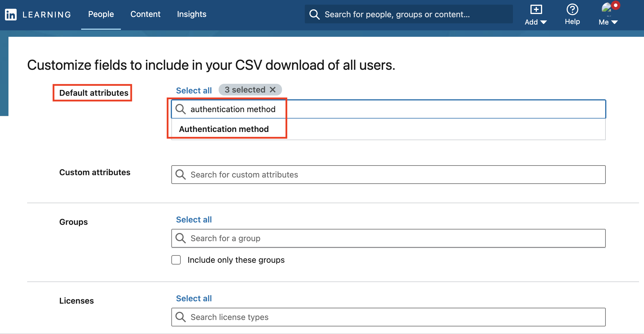Open the People tab
644x334 pixels.
point(101,14)
